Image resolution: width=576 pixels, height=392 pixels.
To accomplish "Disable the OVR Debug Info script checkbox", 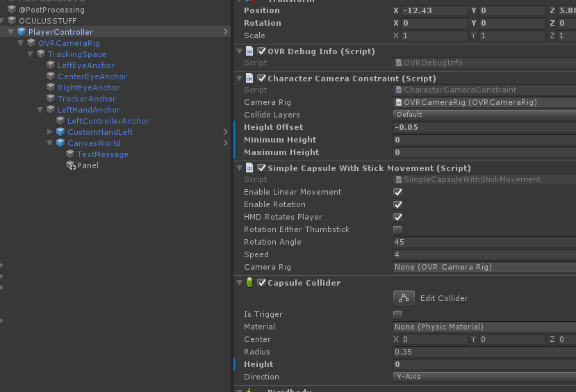I will 261,51.
